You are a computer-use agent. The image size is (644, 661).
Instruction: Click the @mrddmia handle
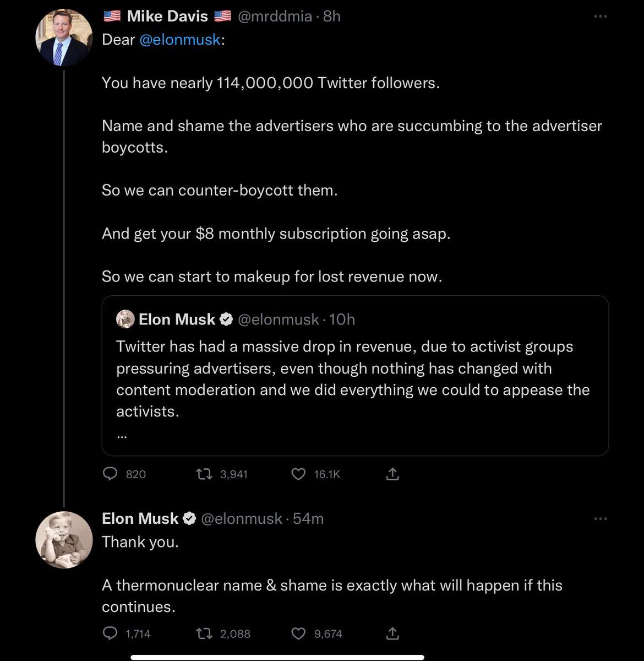[x=275, y=17]
